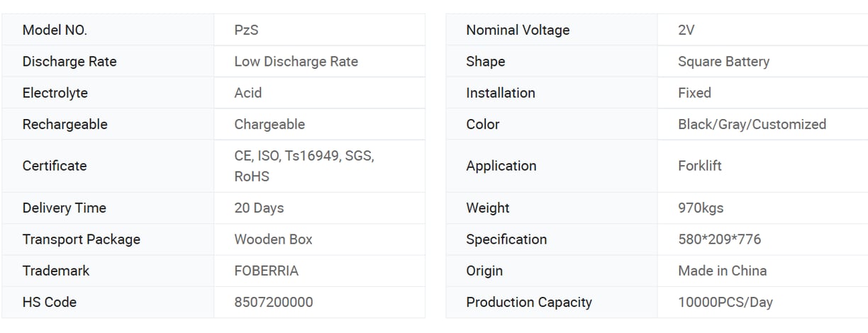Viewport: 868px width, 333px height.
Task: Click the "Made in China" origin value
Action: tap(722, 271)
